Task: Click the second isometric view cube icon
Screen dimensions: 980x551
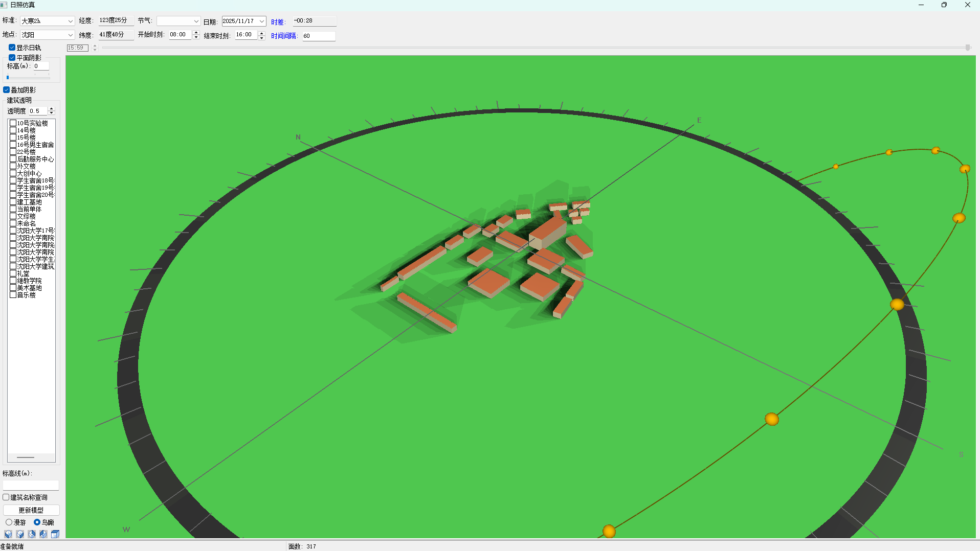Action: (x=20, y=534)
